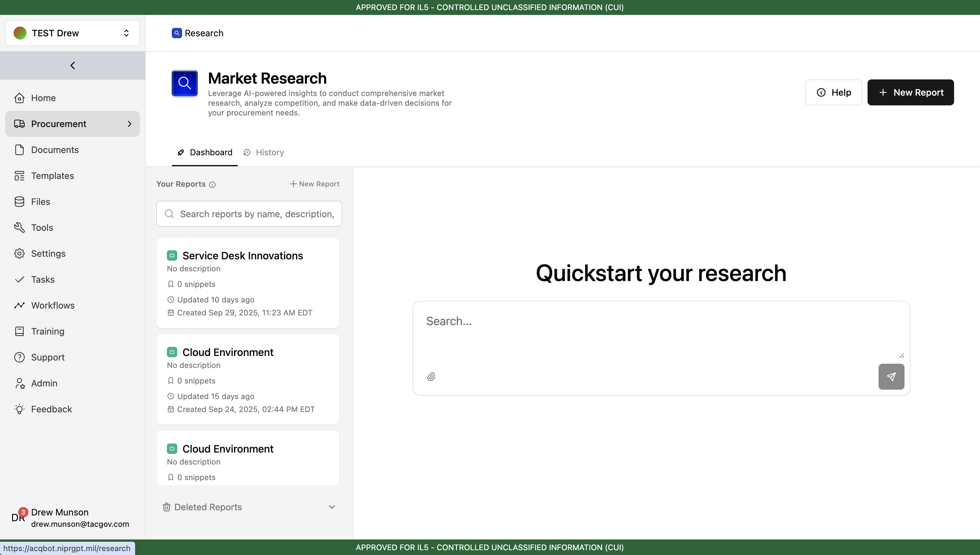Click the black New Report button
The image size is (980, 555).
[x=910, y=92]
